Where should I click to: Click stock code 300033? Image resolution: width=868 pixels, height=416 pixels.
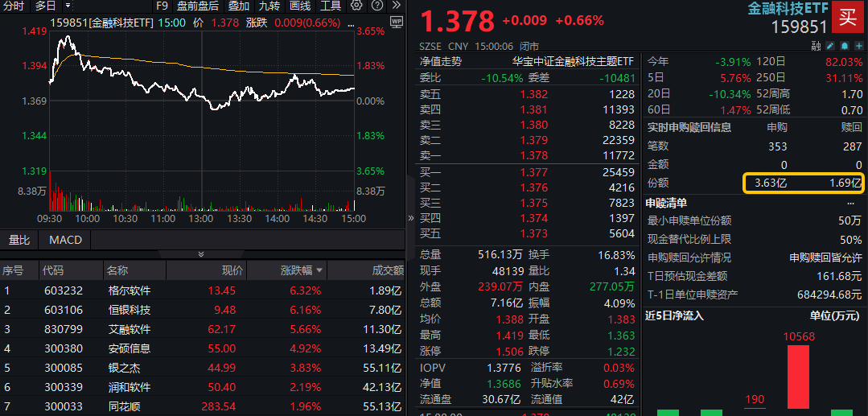[x=63, y=406]
